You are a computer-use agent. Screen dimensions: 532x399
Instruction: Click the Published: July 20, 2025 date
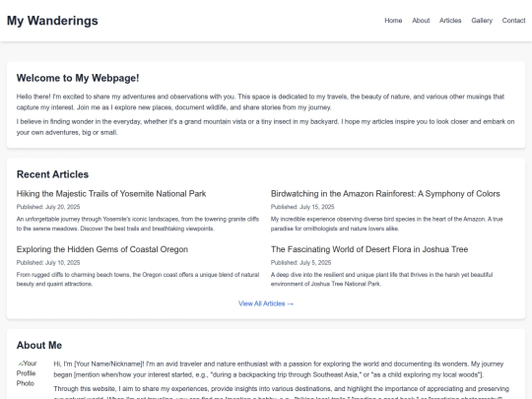tap(48, 207)
